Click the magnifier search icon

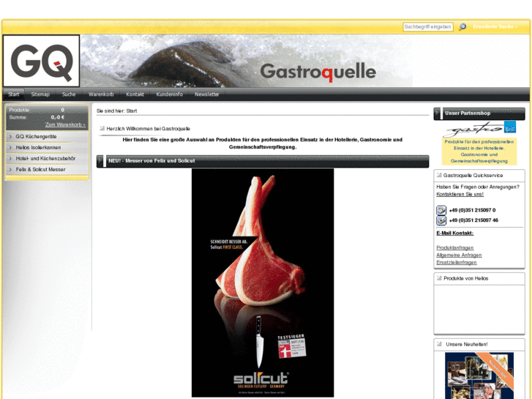coord(462,27)
